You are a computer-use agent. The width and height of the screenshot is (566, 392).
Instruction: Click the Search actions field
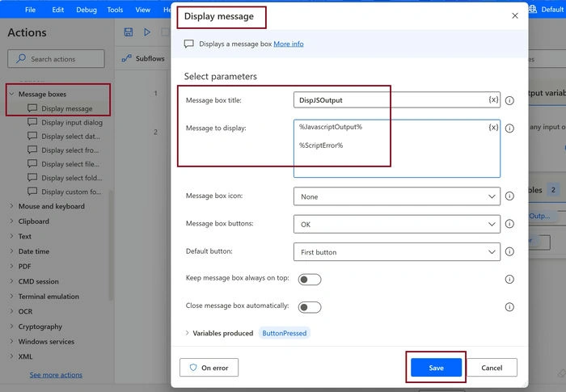pyautogui.click(x=56, y=58)
